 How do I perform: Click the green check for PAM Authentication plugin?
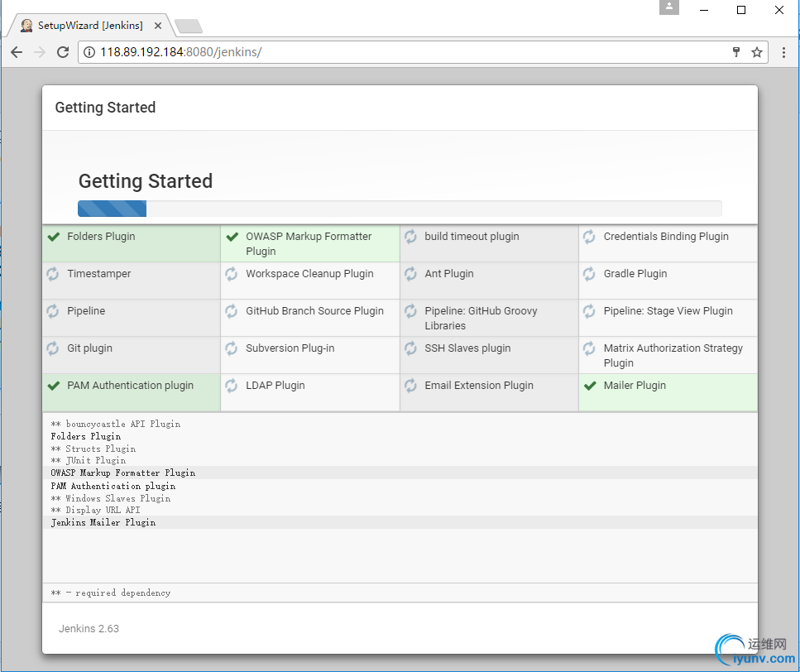click(x=54, y=386)
